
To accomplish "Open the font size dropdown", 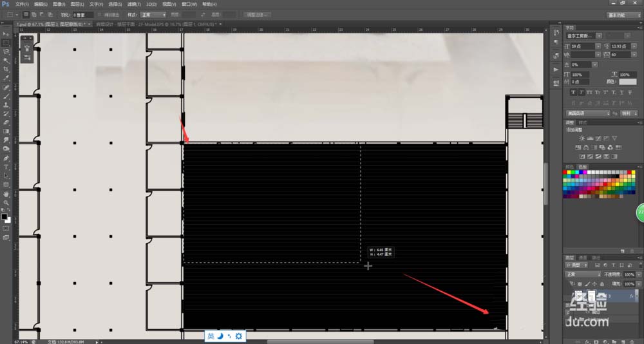I will pos(598,46).
